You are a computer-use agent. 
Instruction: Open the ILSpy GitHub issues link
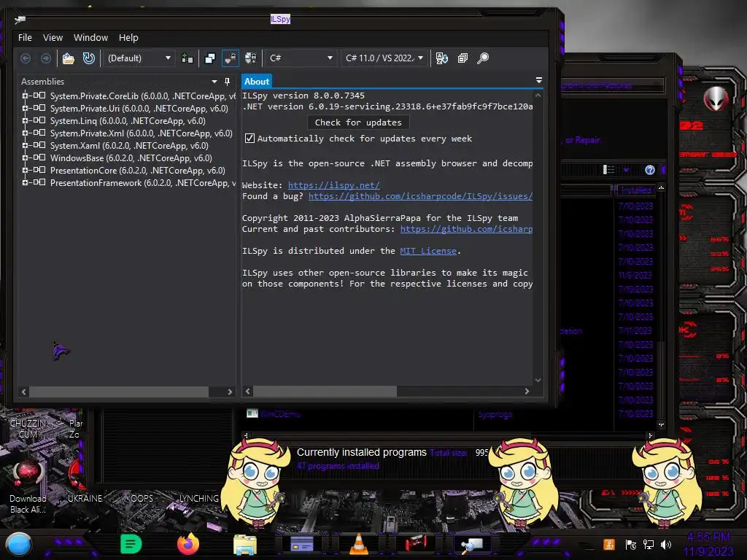click(421, 196)
